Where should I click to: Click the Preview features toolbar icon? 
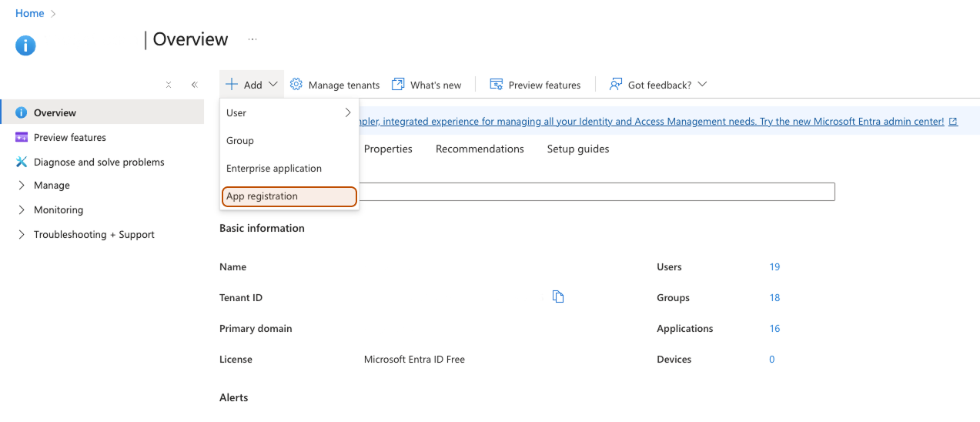click(497, 85)
